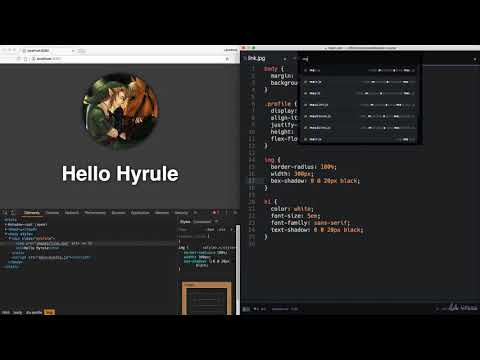Open the Performance tab
The height and width of the screenshot is (360, 480).
[x=95, y=213]
